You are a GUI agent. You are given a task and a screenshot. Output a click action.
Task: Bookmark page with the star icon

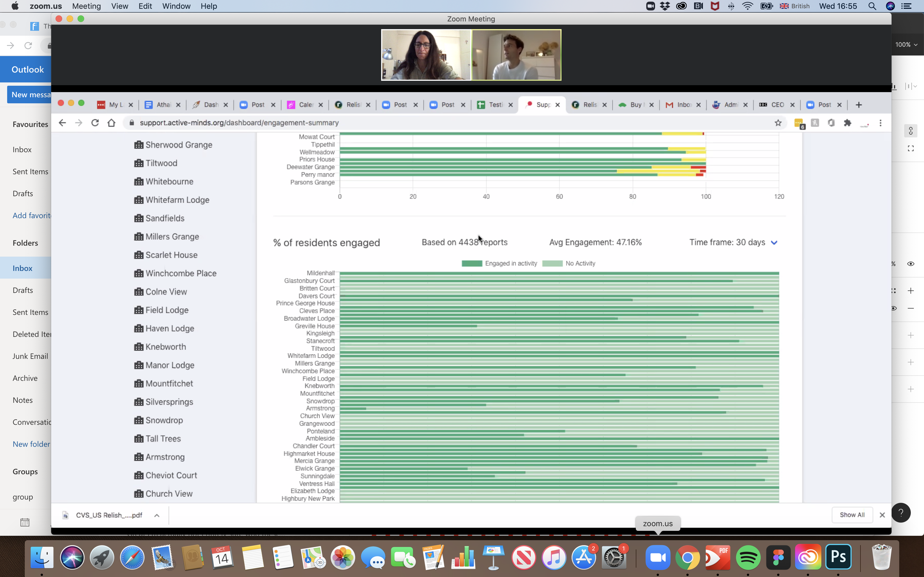tap(778, 123)
